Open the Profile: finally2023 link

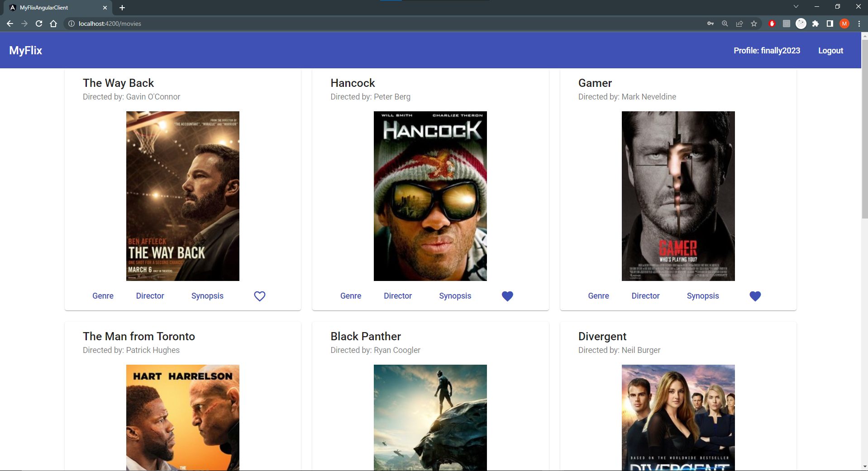click(767, 51)
